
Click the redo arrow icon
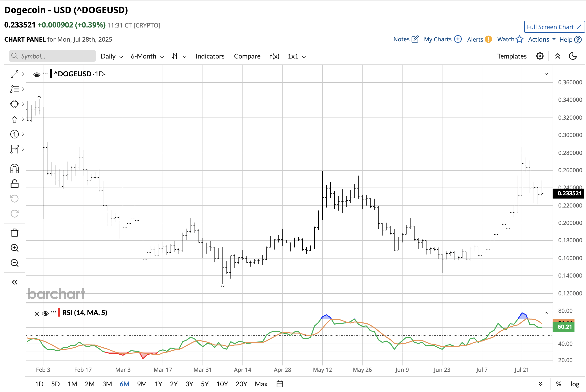point(15,214)
